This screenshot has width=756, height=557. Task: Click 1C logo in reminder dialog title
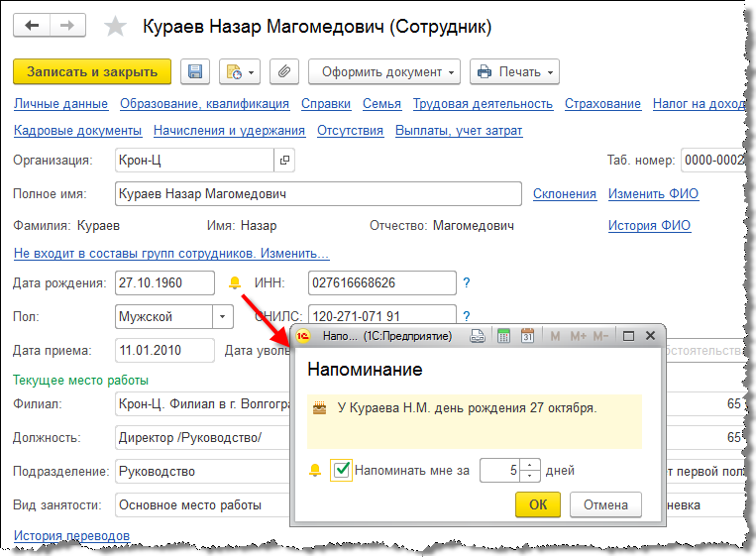click(303, 336)
